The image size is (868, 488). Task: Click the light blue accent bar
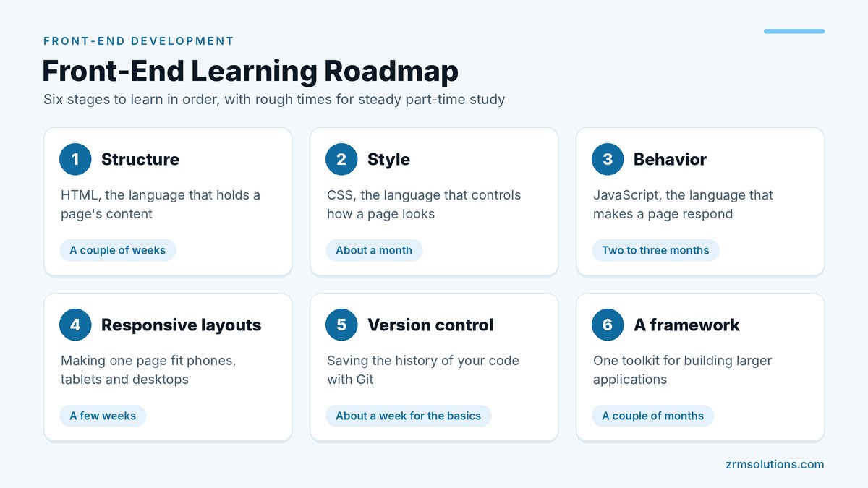pos(794,31)
